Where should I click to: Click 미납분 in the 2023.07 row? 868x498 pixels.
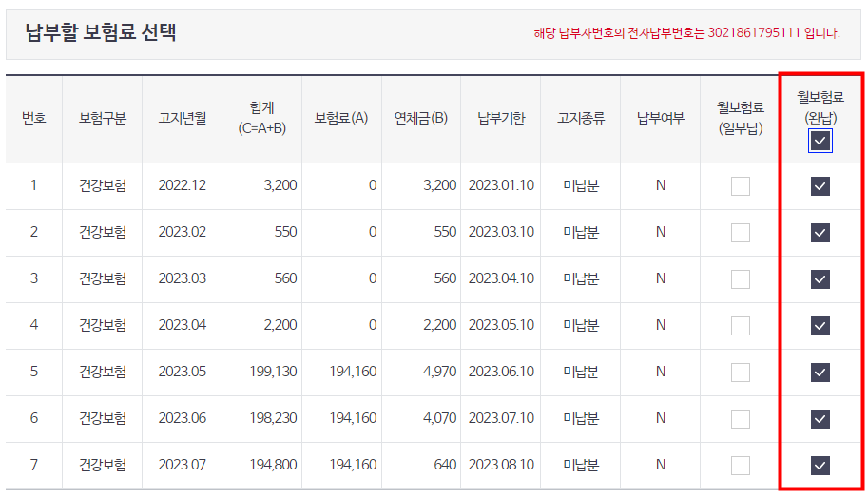[581, 464]
